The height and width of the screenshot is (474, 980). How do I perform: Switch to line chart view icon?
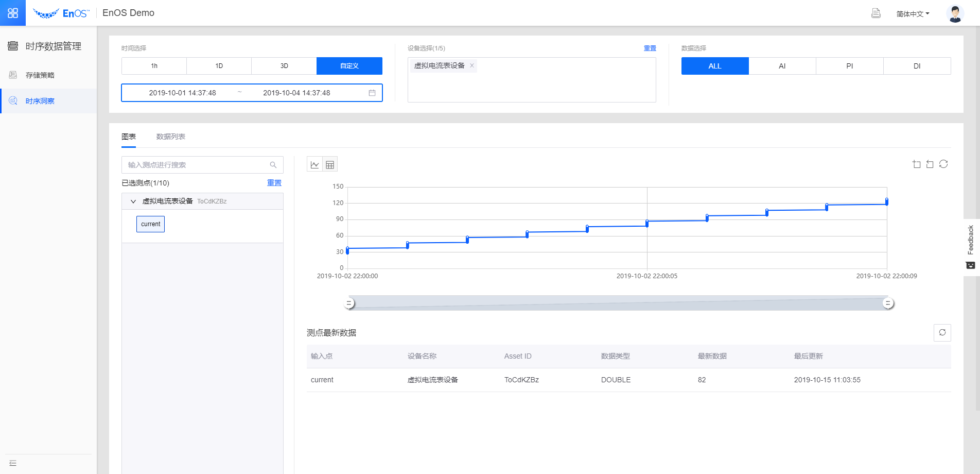tap(314, 165)
